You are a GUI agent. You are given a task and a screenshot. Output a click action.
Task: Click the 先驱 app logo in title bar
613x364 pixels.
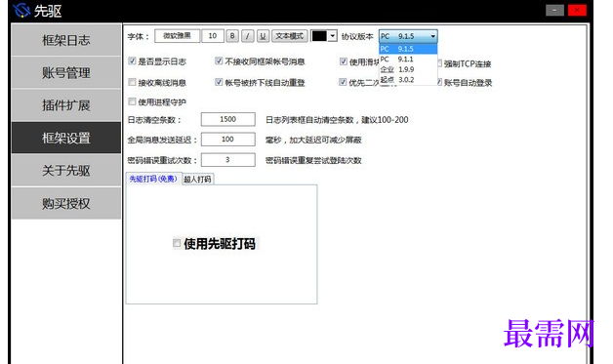[21, 10]
